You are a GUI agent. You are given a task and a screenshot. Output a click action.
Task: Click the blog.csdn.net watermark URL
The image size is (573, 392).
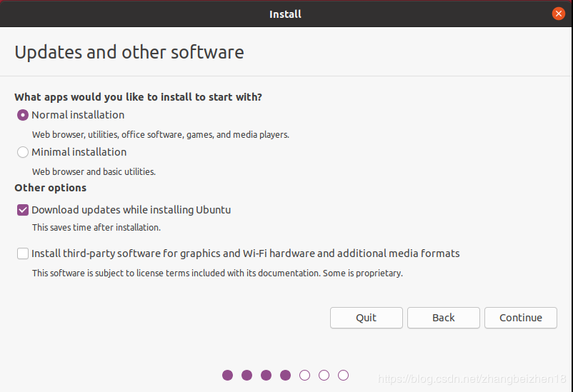(472, 378)
